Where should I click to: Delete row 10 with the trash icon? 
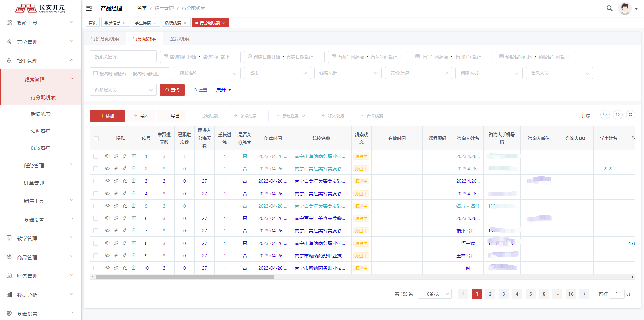pos(134,268)
